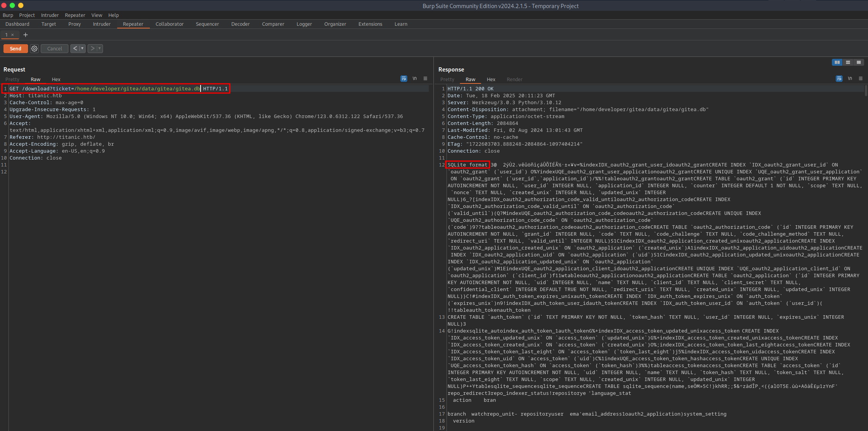Viewport: 868px width, 431px height.
Task: Switch to top-bottom split layout
Action: (848, 62)
